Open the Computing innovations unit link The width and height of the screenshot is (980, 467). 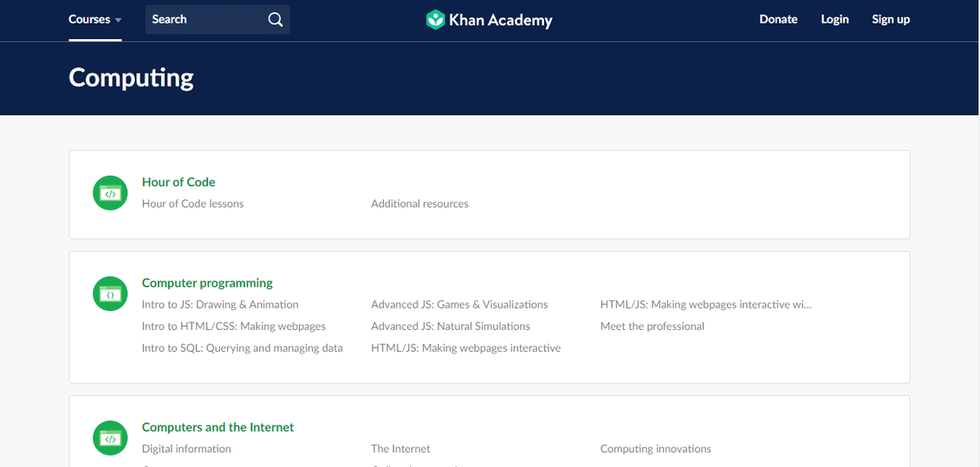click(655, 449)
